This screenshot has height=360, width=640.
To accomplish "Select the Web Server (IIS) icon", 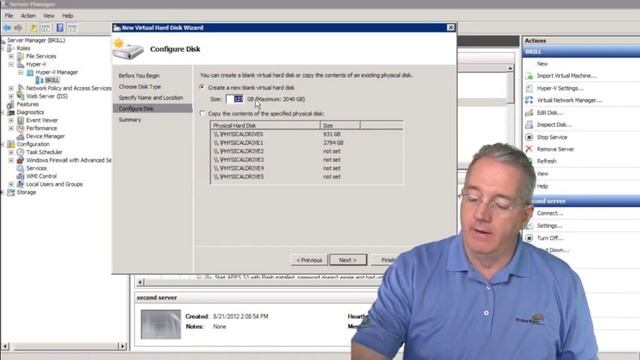I will (20, 96).
